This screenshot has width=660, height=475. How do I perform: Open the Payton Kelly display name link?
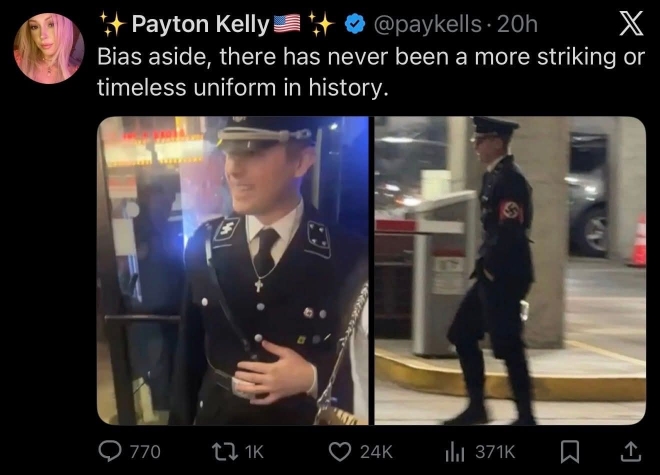click(x=200, y=24)
